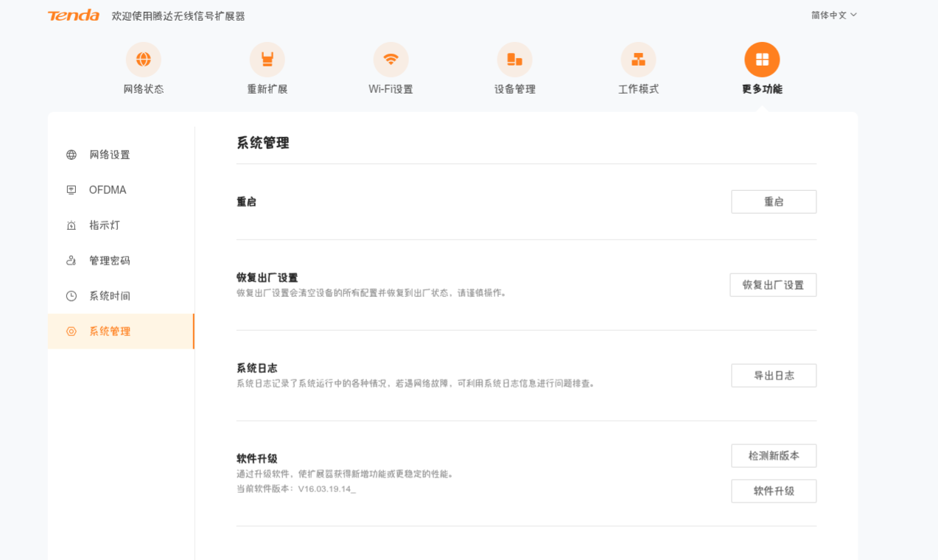Export logs with 导出日志 button

[x=774, y=376]
